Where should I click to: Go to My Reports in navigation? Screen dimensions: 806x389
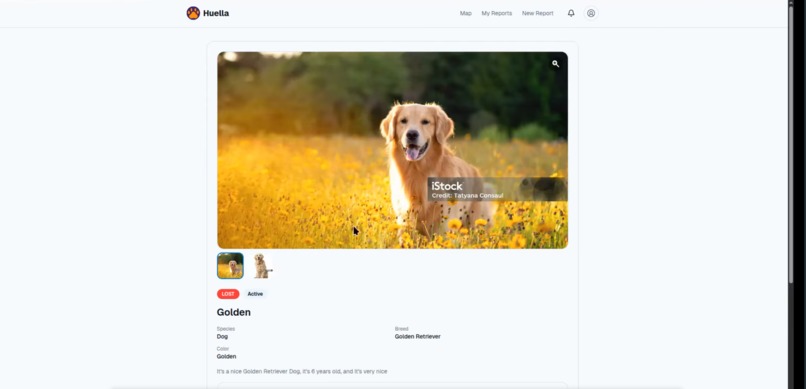point(497,13)
